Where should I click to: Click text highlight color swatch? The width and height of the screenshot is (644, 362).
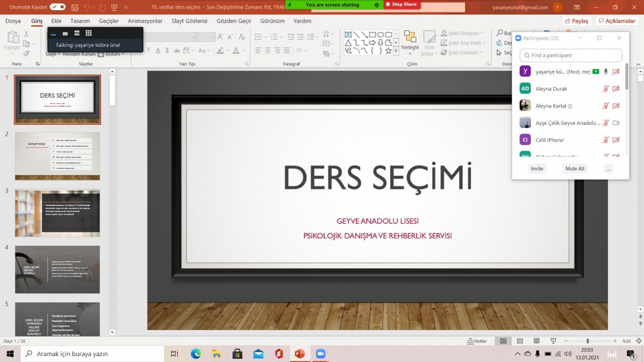click(x=220, y=50)
